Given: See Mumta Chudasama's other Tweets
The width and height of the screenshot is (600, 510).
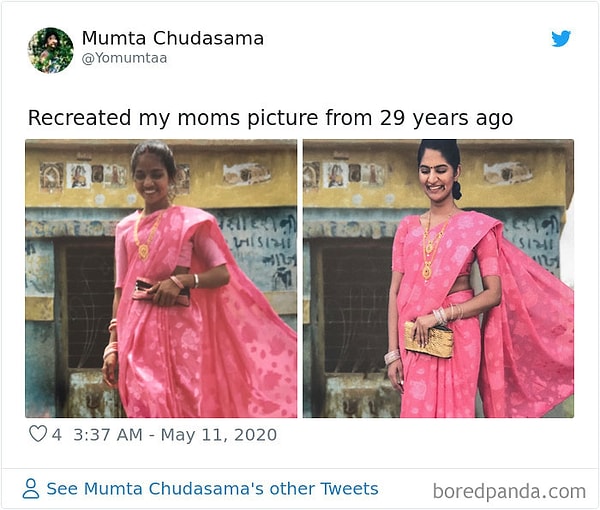Looking at the screenshot, I should (x=212, y=489).
